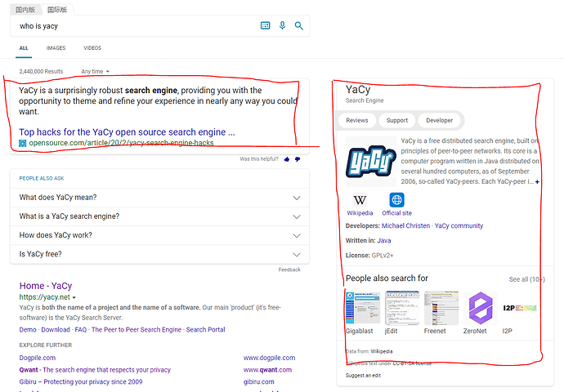564x392 pixels.
Task: Click the www.dogpile.com URL
Action: coord(269,358)
